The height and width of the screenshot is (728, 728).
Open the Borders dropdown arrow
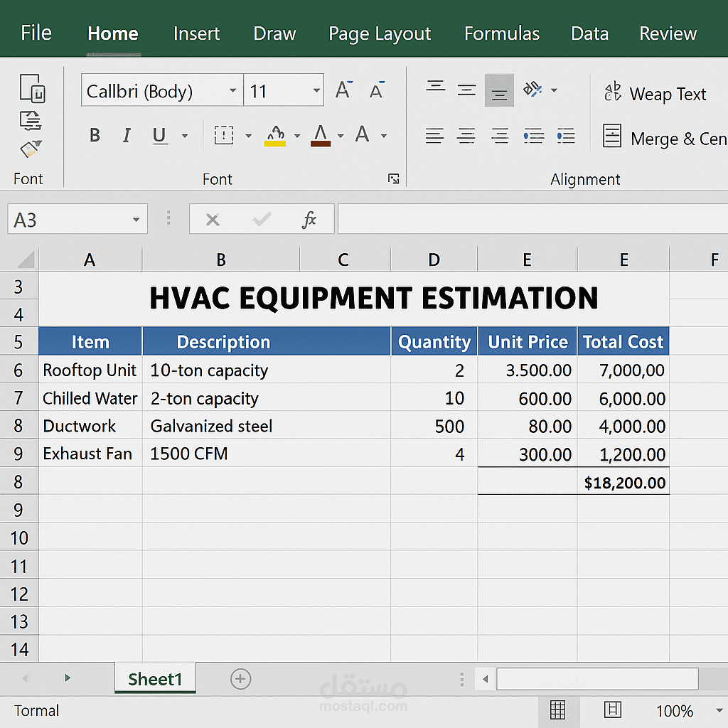pyautogui.click(x=248, y=136)
